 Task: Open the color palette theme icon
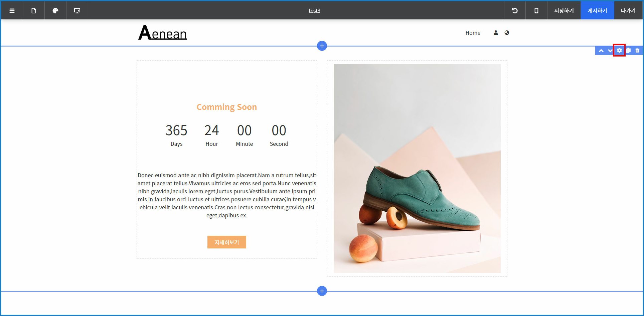[55, 11]
